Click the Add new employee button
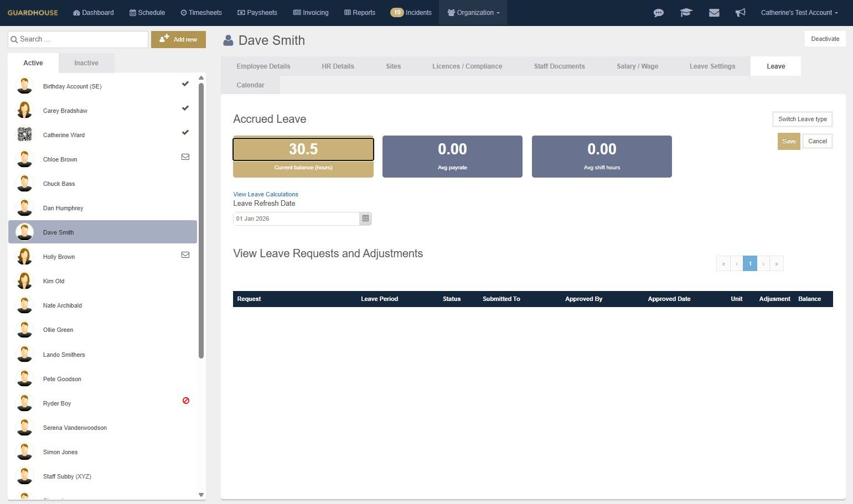Screen dimensions: 853x504 pyautogui.click(x=178, y=39)
